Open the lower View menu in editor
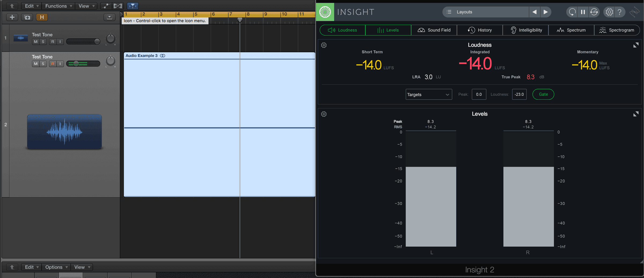This screenshot has width=644, height=278. (82, 267)
